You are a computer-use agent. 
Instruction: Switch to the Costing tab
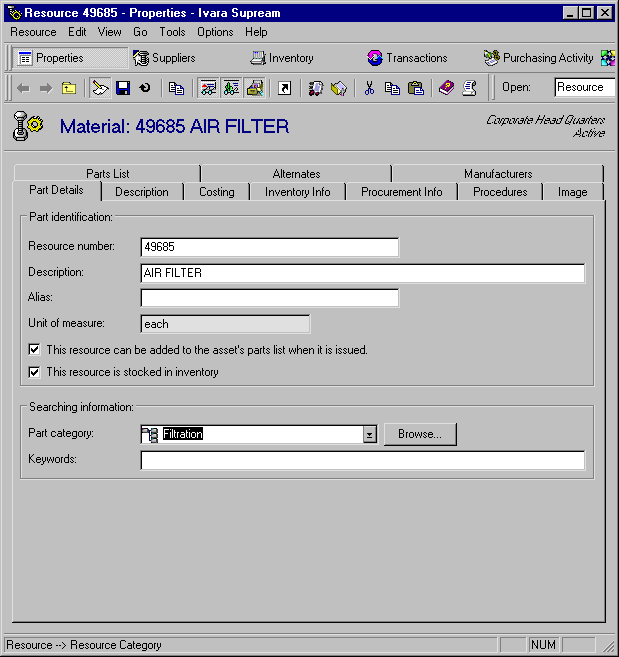tap(216, 192)
